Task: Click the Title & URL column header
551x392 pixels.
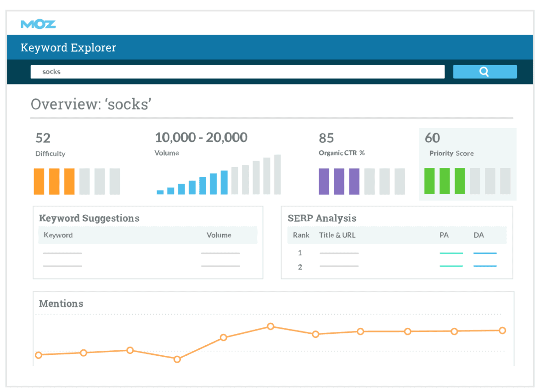Action: [337, 235]
